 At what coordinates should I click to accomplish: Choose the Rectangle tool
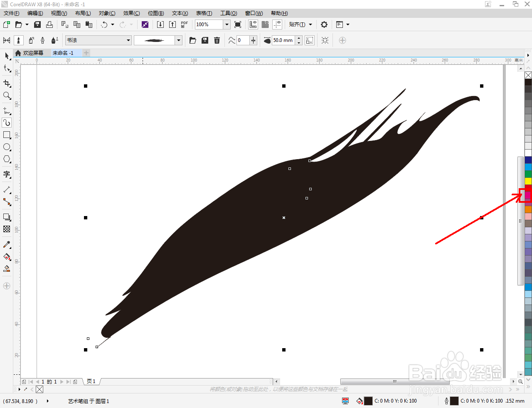coord(7,135)
